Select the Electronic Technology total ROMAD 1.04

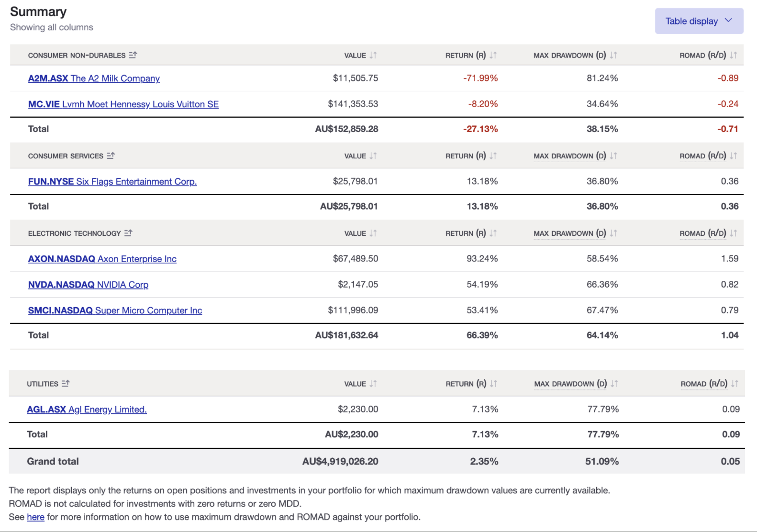pos(730,335)
